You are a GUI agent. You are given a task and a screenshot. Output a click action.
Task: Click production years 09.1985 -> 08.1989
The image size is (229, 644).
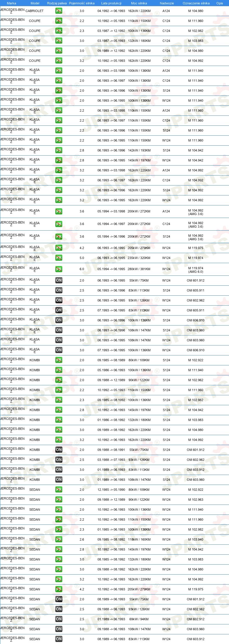(111, 360)
